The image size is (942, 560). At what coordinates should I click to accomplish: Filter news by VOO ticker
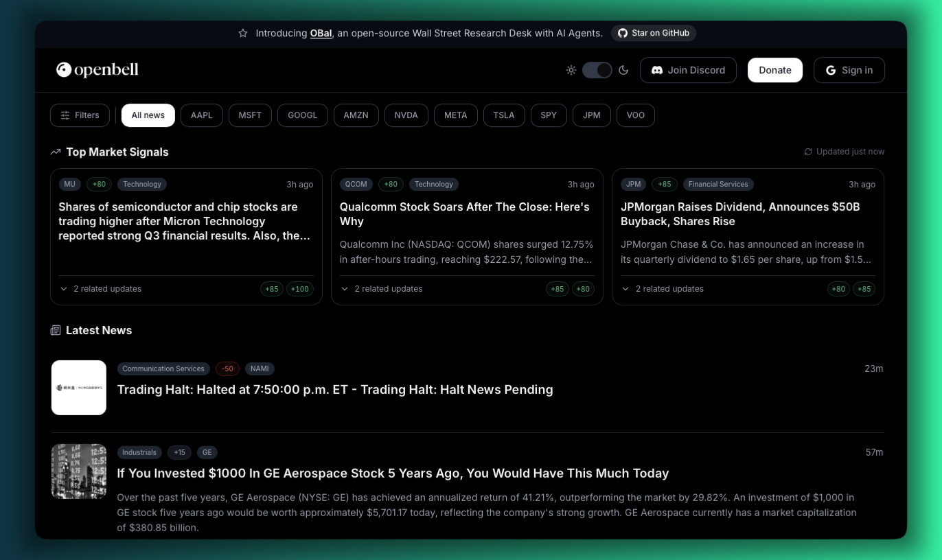[x=636, y=115]
